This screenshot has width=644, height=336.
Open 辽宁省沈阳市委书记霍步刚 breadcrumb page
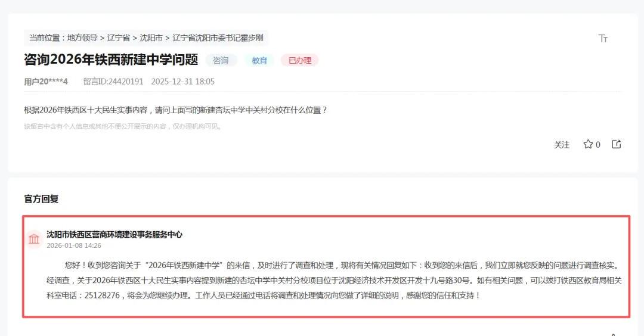(x=218, y=38)
